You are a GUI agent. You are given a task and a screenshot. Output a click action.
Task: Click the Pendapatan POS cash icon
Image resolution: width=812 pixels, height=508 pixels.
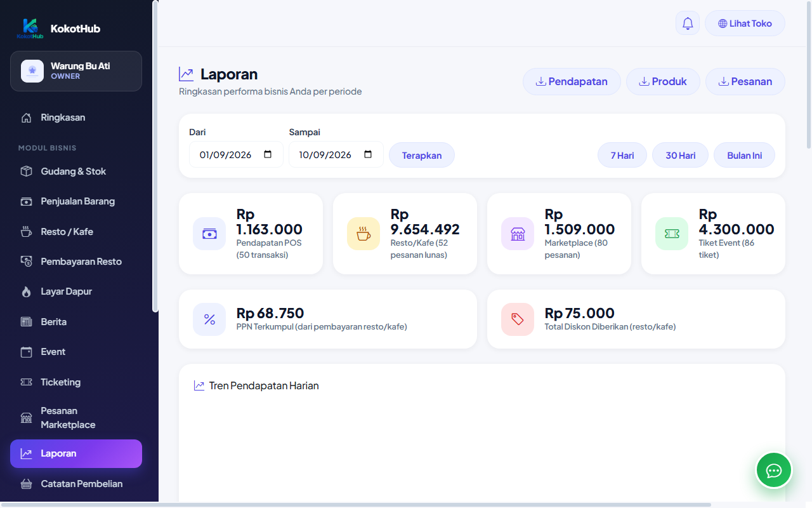point(209,234)
